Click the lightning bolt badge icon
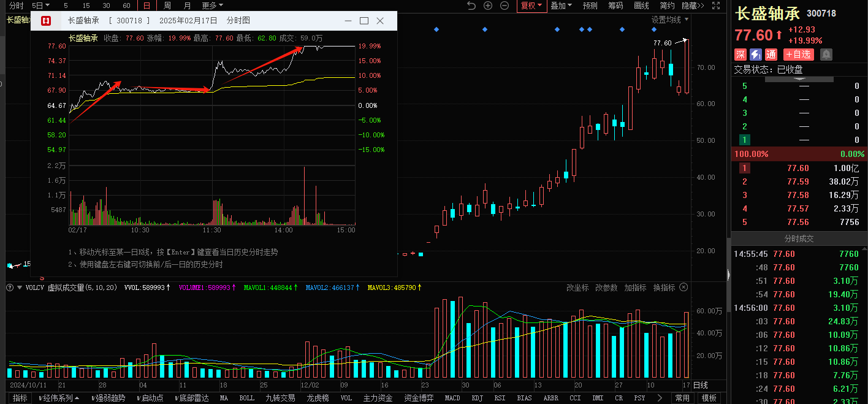The height and width of the screenshot is (404, 868). (756, 55)
